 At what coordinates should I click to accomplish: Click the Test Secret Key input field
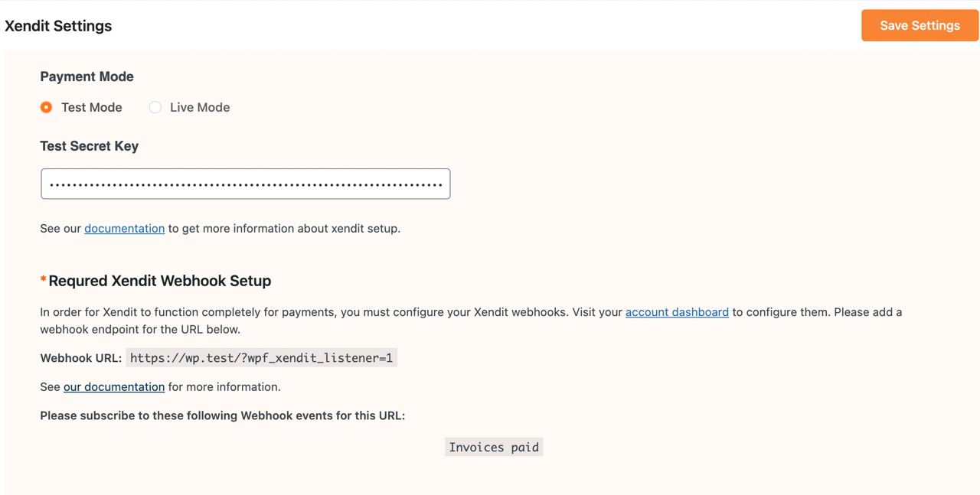245,183
